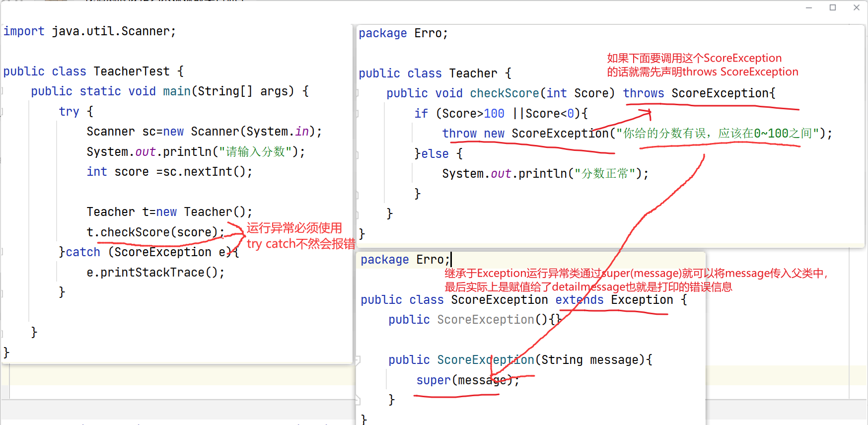Click the '}catch (ScoreException e){' line
The height and width of the screenshot is (425, 868).
(149, 252)
